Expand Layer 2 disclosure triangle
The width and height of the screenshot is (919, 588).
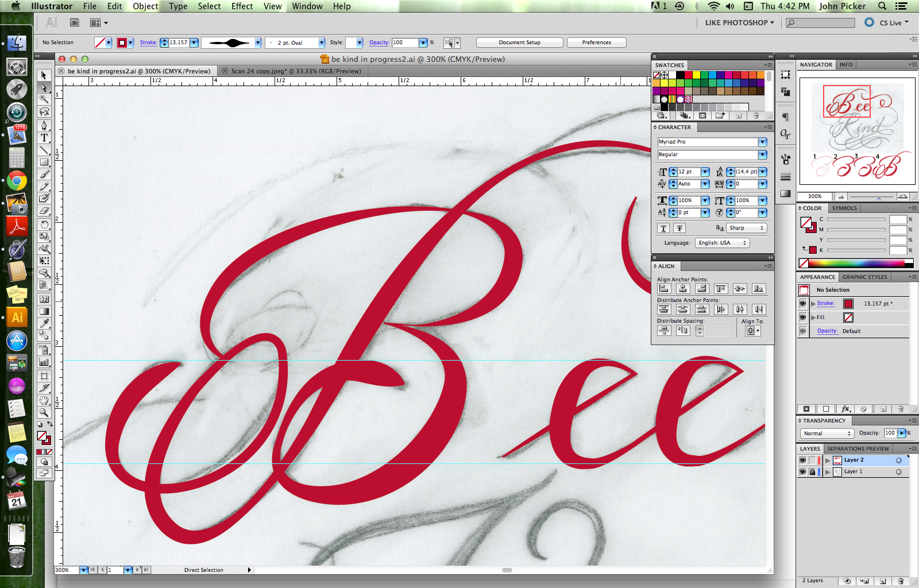click(828, 460)
